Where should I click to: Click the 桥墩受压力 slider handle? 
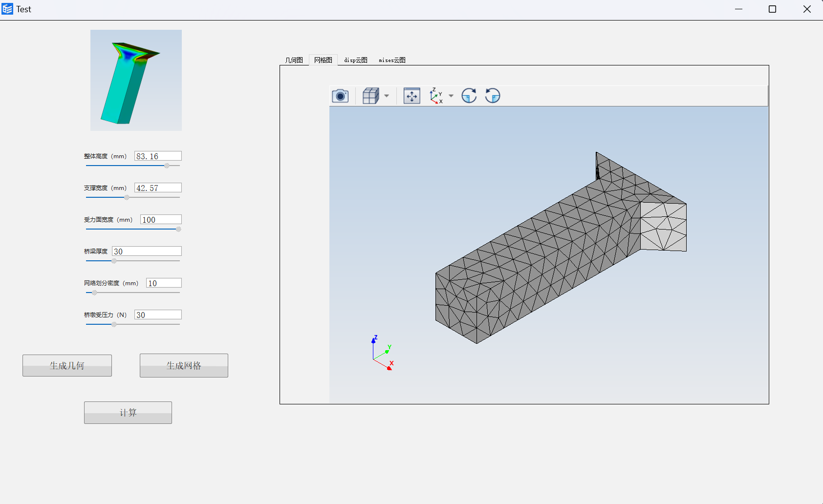click(x=114, y=324)
